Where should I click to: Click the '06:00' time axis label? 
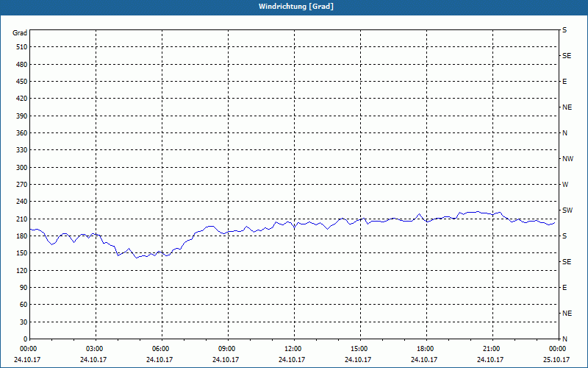(x=162, y=349)
